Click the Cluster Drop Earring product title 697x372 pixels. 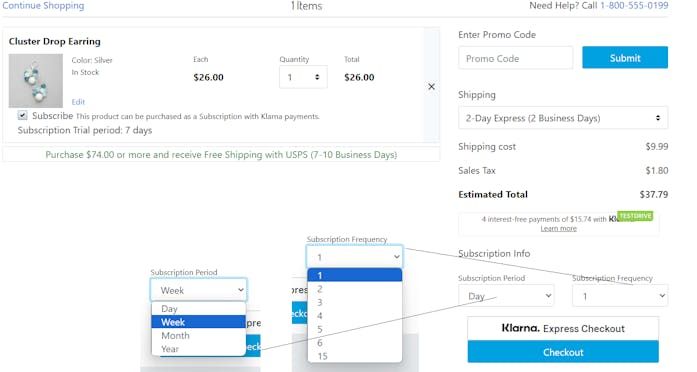55,41
